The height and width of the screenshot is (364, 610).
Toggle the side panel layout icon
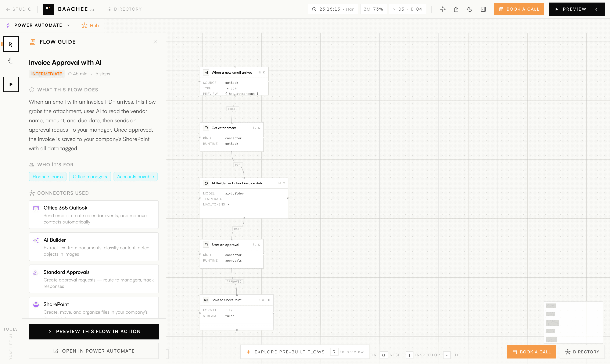pyautogui.click(x=483, y=9)
